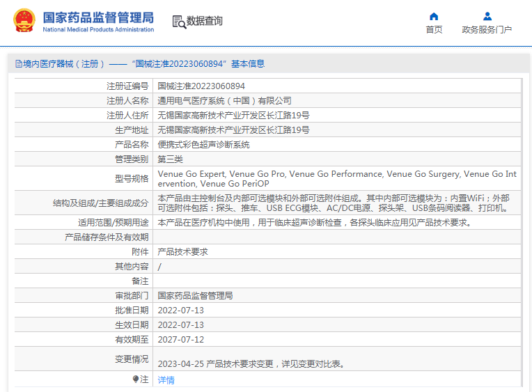The height and width of the screenshot is (392, 532).
Task: Click 产品技术要求 attachment entry
Action: point(183,252)
